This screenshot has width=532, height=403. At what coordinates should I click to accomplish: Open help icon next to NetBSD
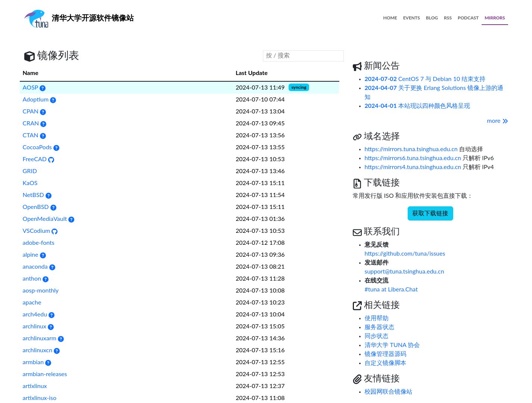pyautogui.click(x=49, y=196)
